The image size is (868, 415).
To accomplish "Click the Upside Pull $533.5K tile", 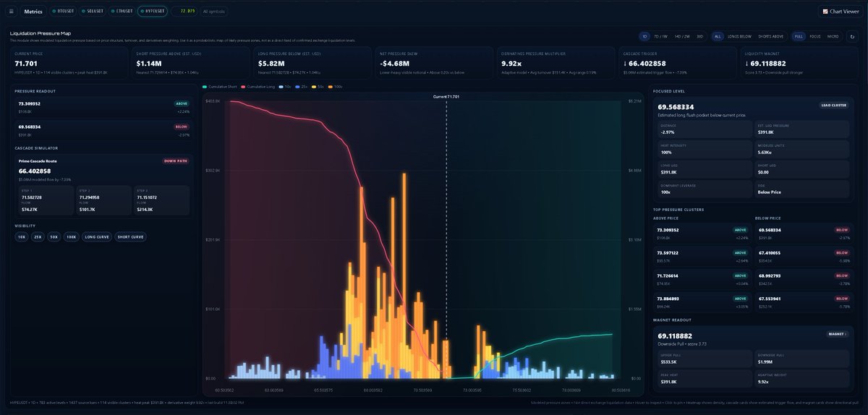I will click(x=705, y=359).
